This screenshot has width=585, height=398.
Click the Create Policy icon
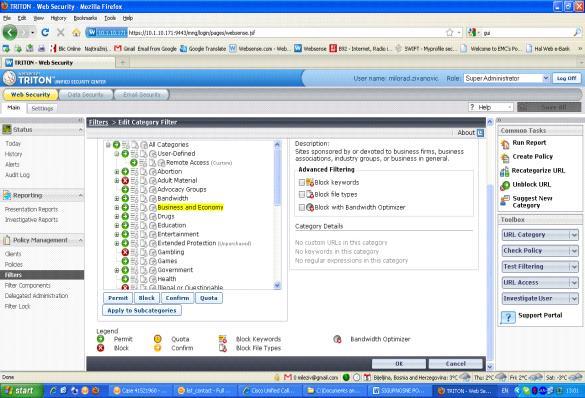click(x=505, y=158)
